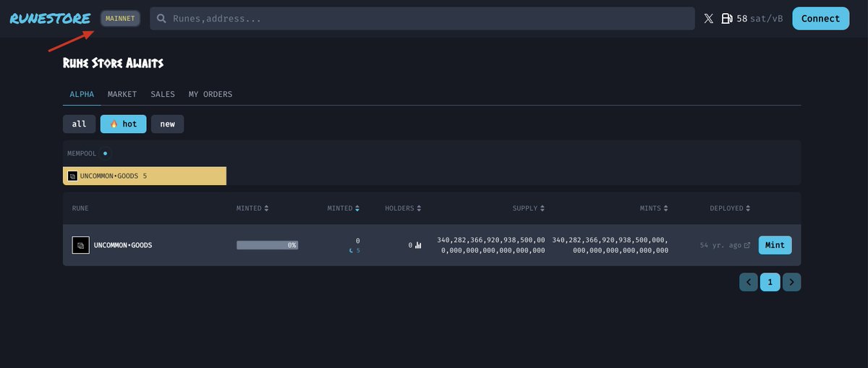The image size is (868, 368).
Task: Click the Connect wallet button
Action: (x=821, y=19)
